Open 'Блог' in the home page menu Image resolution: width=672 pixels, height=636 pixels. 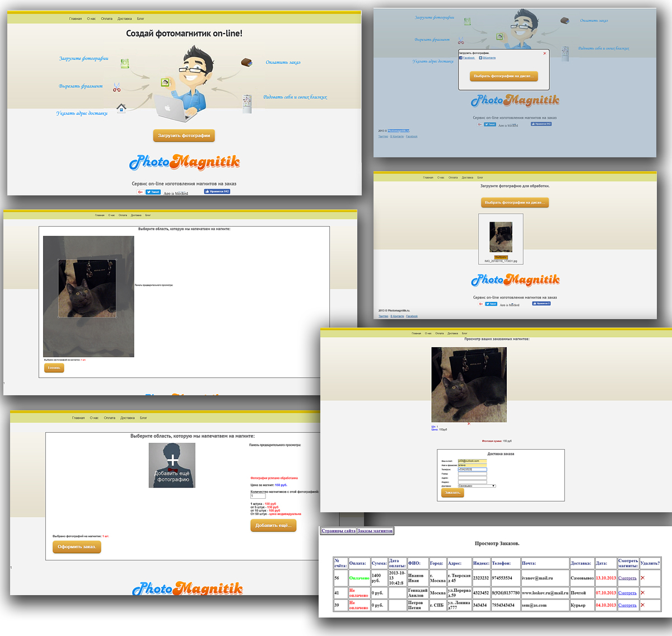[141, 18]
